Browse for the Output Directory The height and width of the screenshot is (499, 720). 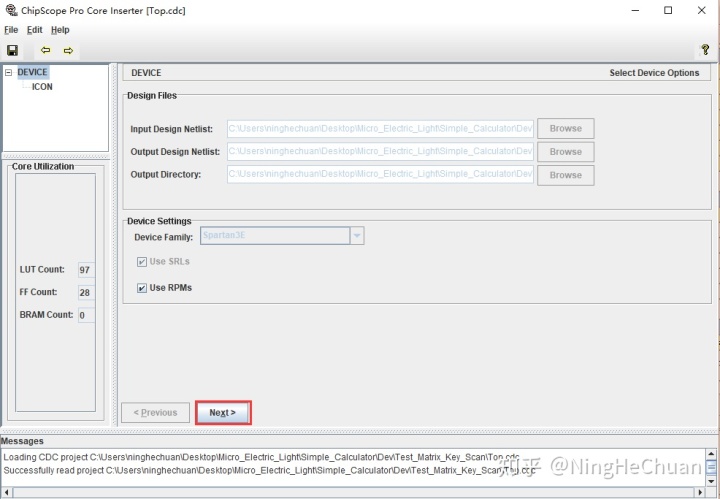566,175
